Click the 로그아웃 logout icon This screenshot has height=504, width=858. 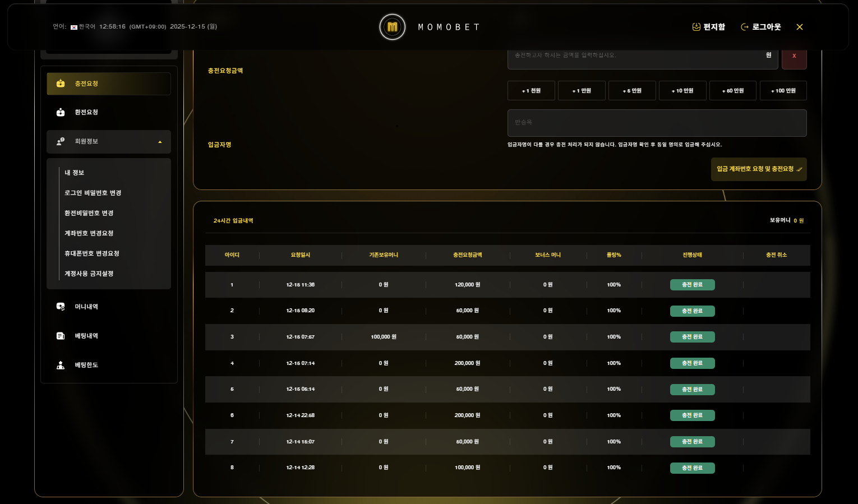pyautogui.click(x=745, y=27)
